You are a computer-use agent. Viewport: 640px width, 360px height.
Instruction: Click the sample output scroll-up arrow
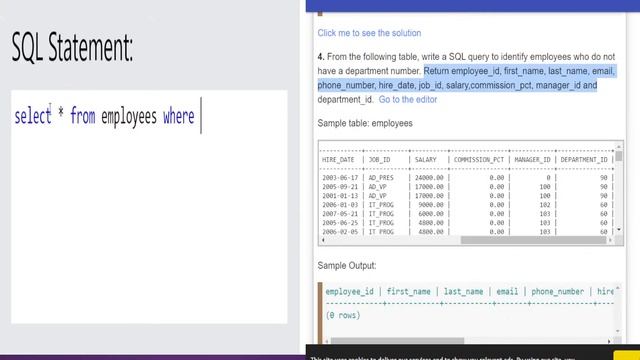[618, 288]
